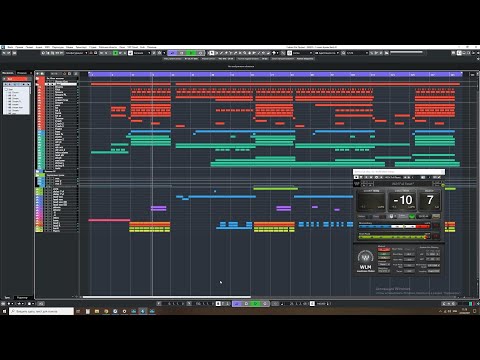The height and width of the screenshot is (360, 480).
Task: Open the quantize preset dropdown
Action: 357,53
